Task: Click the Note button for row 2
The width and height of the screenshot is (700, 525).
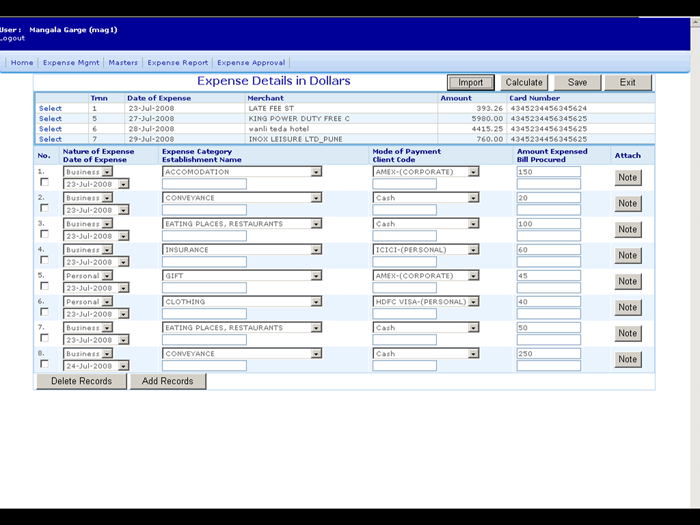Action: pyautogui.click(x=628, y=203)
